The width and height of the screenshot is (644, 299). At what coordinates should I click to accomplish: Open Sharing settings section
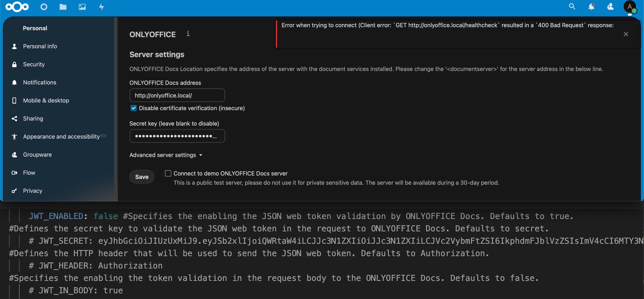pos(33,119)
